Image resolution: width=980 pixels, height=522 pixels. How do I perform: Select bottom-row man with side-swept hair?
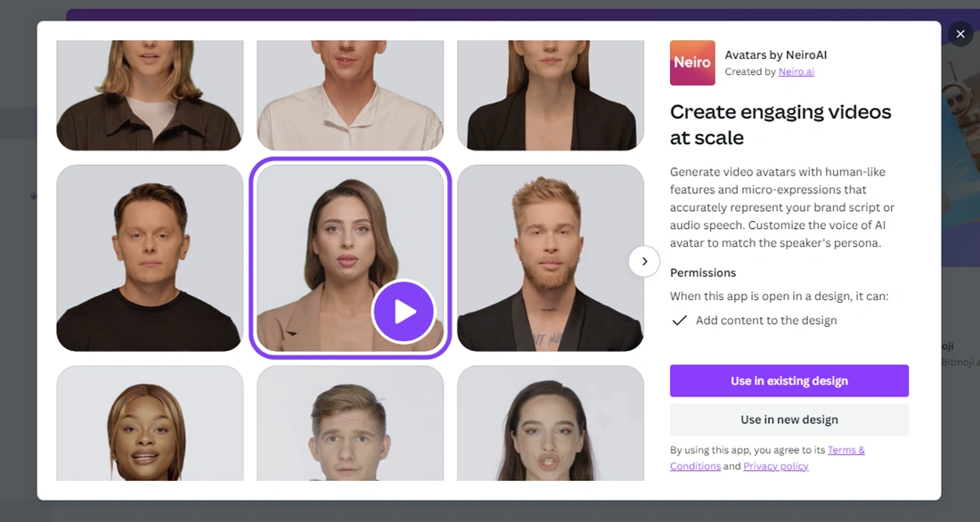tap(350, 423)
